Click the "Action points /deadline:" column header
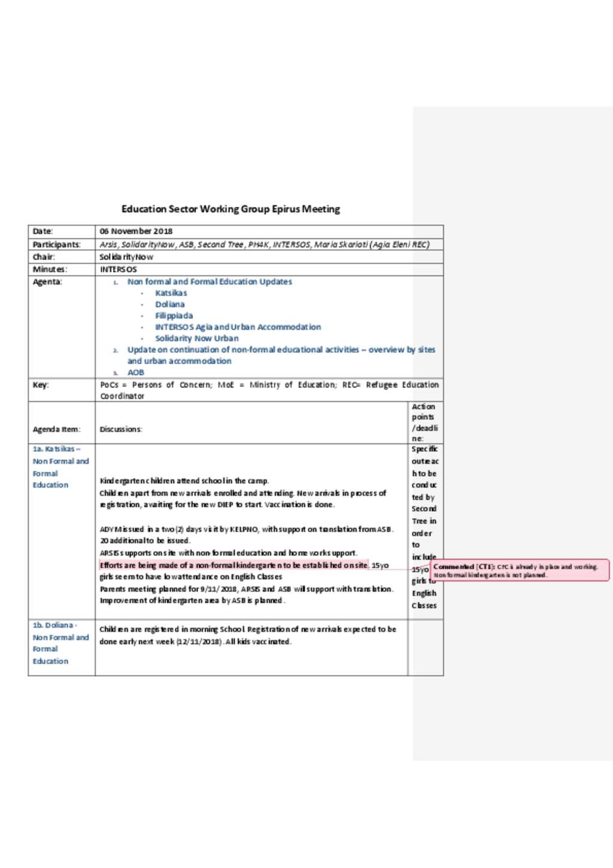613x868 pixels. click(x=425, y=422)
